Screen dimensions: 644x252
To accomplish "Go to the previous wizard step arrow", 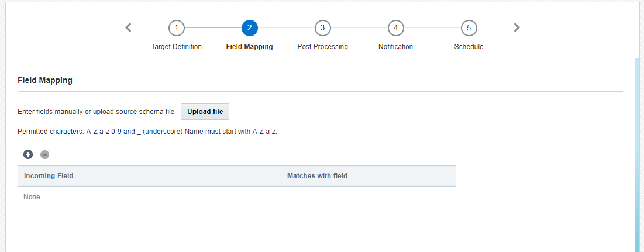I will [x=128, y=27].
